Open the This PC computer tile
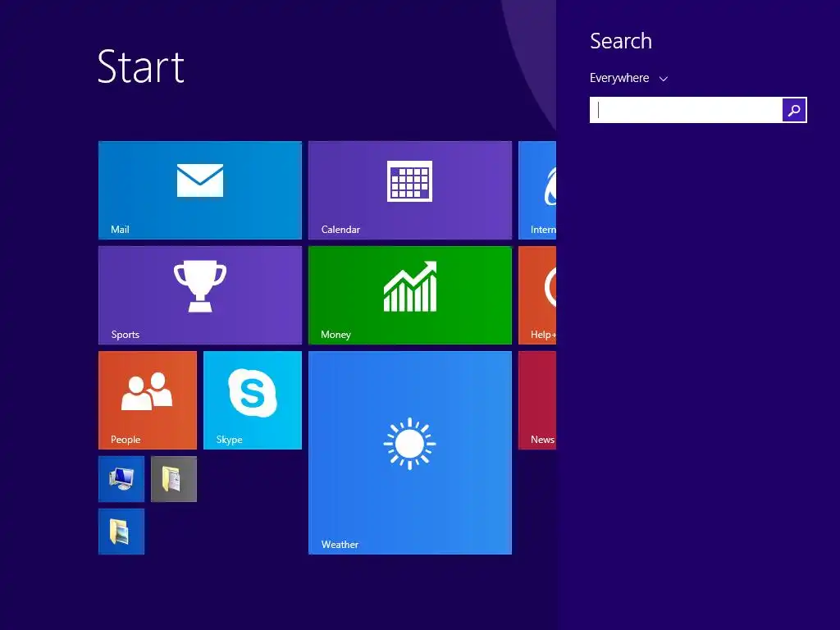The image size is (840, 630). (x=121, y=479)
